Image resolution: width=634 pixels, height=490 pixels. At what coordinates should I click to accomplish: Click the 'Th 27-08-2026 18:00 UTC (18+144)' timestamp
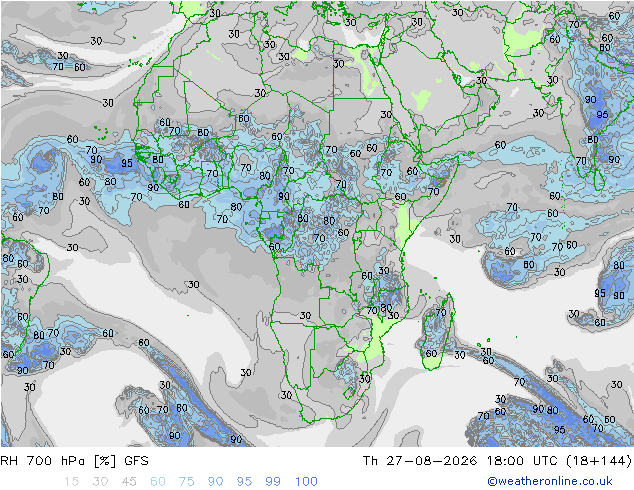pyautogui.click(x=497, y=460)
